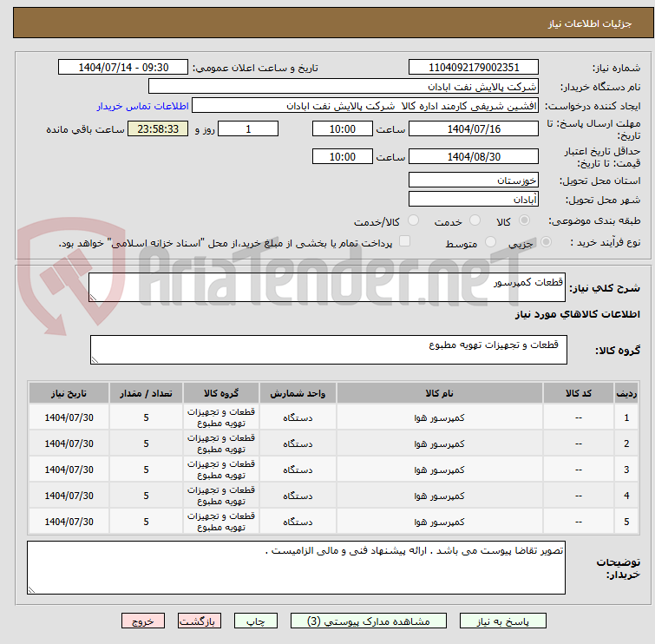Viewport: 655px width, 644px height.
Task: Click row number 3 in the items table
Action: [626, 470]
